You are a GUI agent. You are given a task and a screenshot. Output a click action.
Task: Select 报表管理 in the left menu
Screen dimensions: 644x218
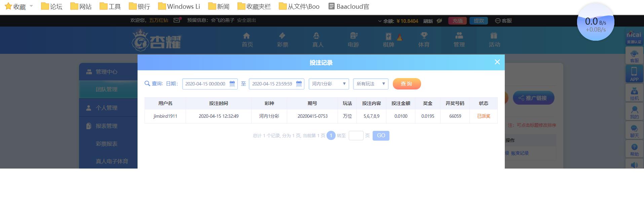click(108, 126)
